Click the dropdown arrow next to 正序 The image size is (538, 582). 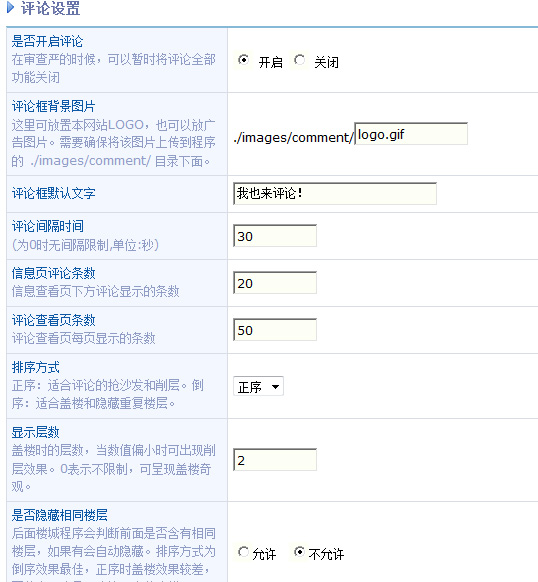[x=275, y=387]
